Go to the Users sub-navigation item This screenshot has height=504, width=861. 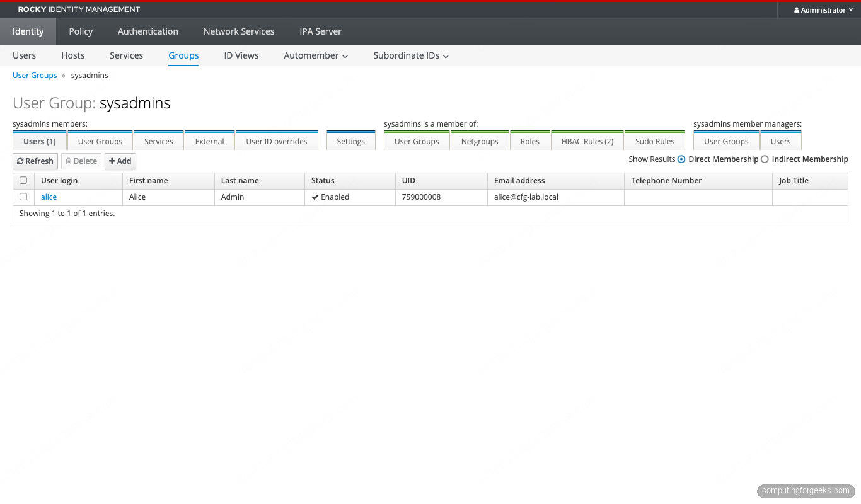tap(25, 55)
